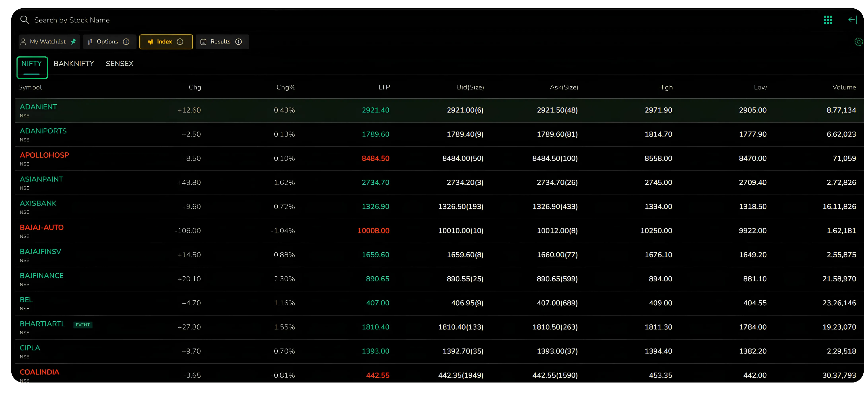Click the Options arrows icon
The width and height of the screenshot is (868, 397).
coord(90,42)
